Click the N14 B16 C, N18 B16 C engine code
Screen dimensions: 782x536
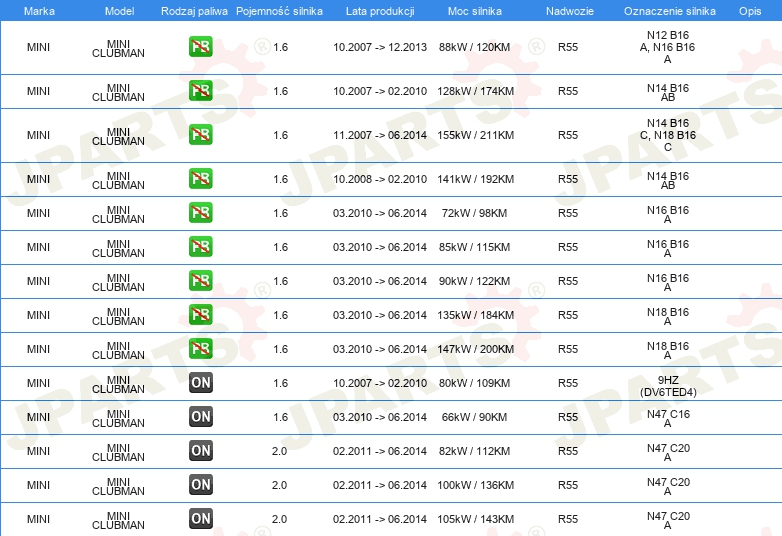668,135
